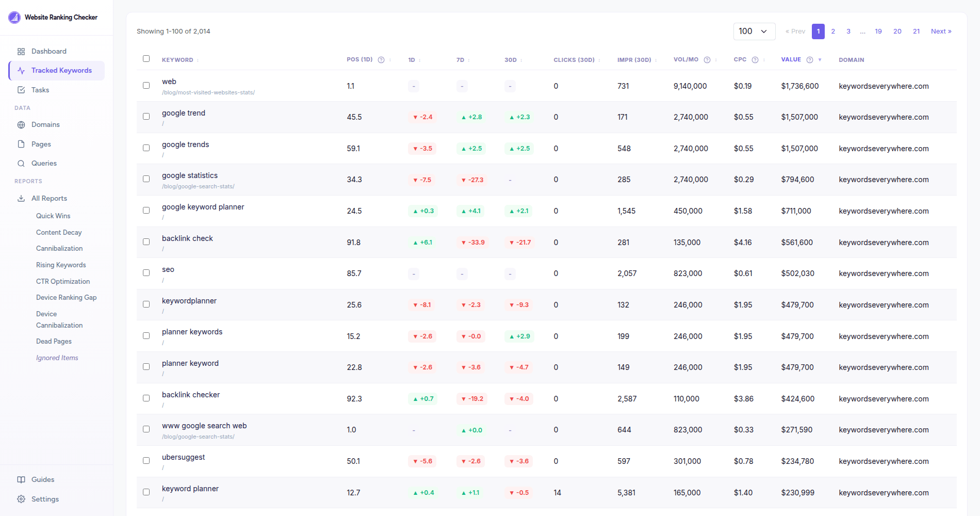Viewport: 980px width, 516px height.
Task: Click the Pages document icon
Action: (x=21, y=144)
